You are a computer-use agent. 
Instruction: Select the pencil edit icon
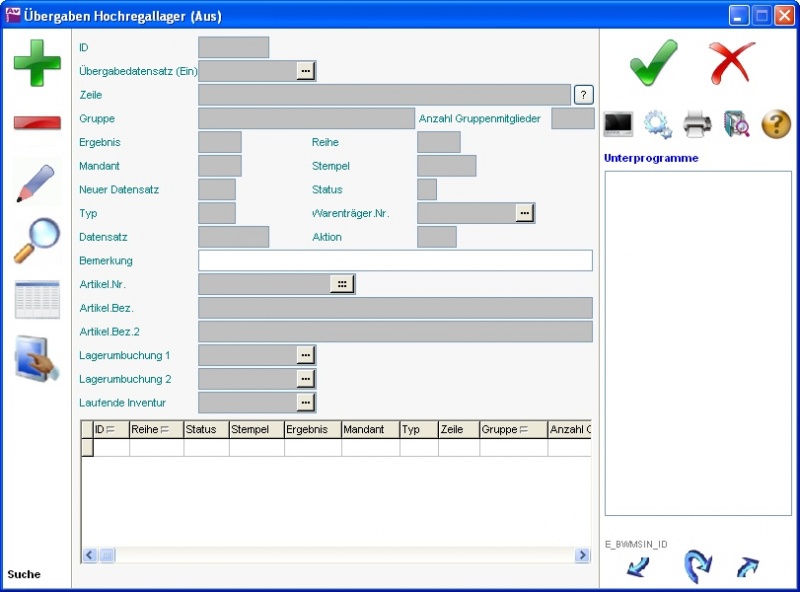click(x=37, y=182)
